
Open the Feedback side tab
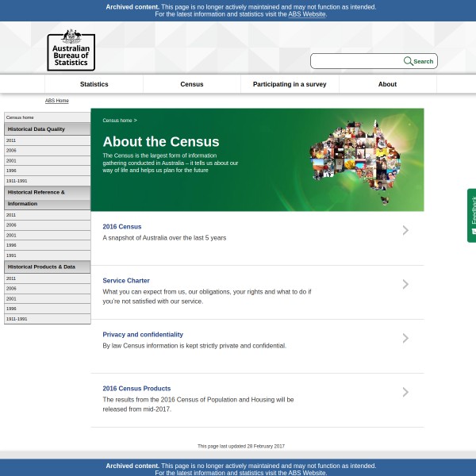point(472,215)
